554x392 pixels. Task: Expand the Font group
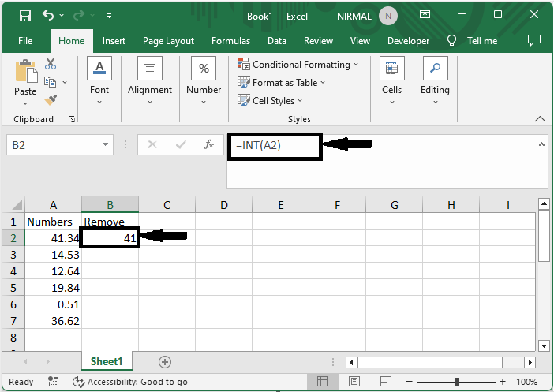point(99,81)
